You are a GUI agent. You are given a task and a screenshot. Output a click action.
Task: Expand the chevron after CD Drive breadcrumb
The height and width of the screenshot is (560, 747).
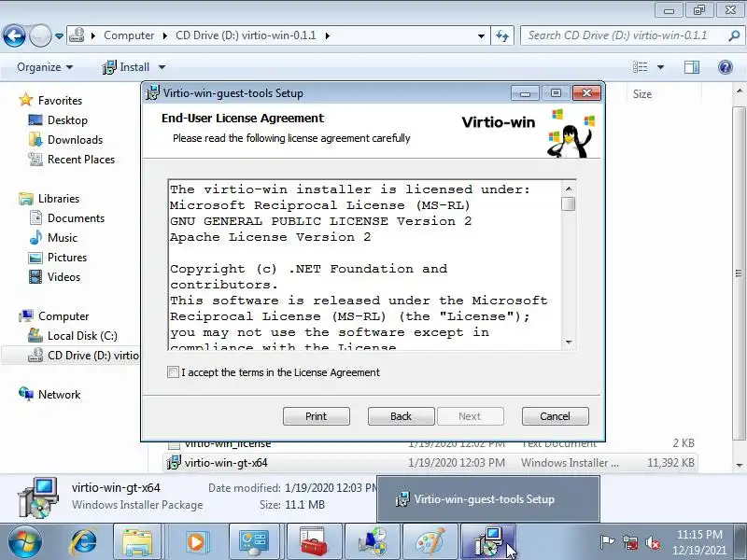(328, 35)
